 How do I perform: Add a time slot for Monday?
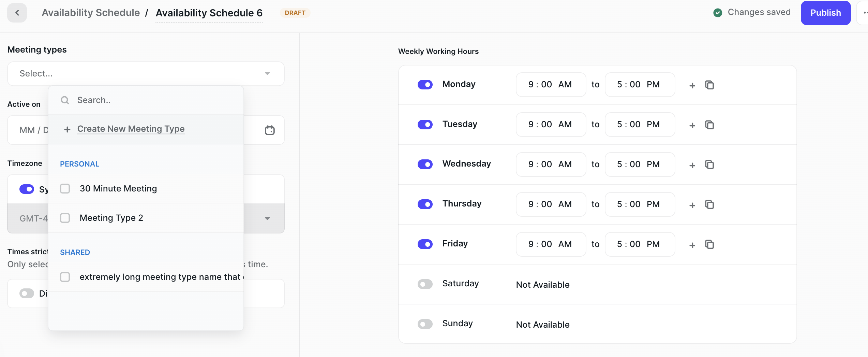coord(692,85)
